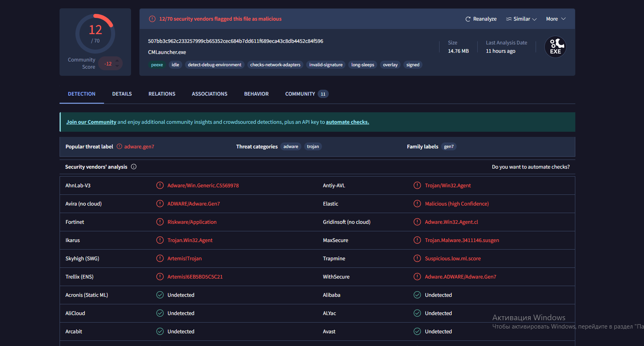This screenshot has height=346, width=644.
Task: Click the Reanalyze refresh icon
Action: (x=468, y=19)
